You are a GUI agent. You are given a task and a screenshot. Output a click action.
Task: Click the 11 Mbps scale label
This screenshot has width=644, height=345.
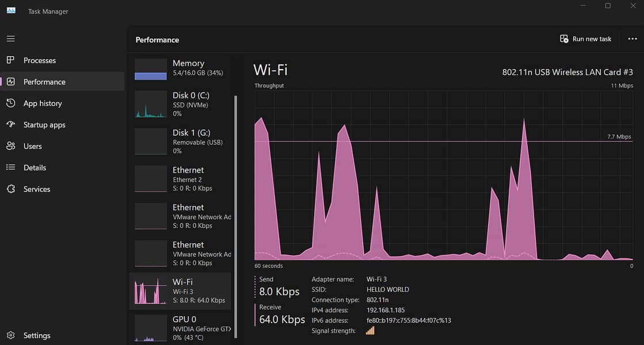pos(622,85)
